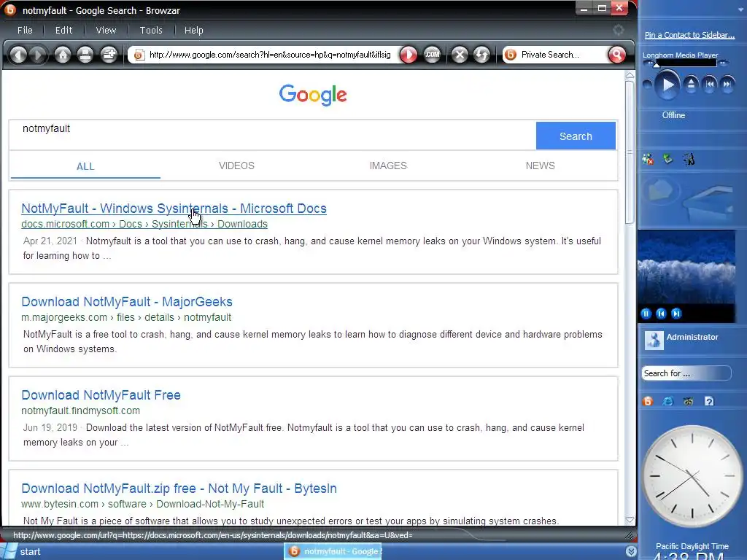Click the scrollbar up arrow
The width and height of the screenshot is (747, 560).
pyautogui.click(x=630, y=75)
